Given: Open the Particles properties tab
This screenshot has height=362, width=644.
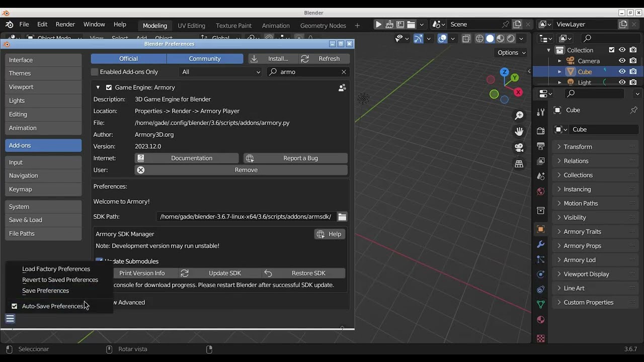Looking at the screenshot, I should coord(540,259).
